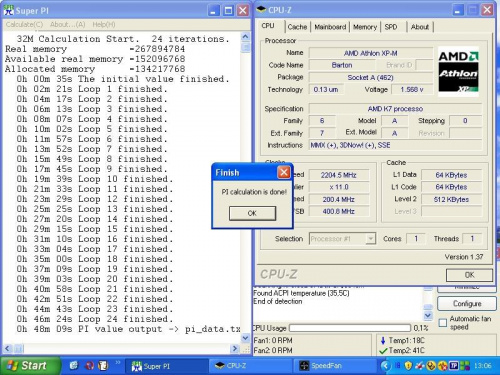Image resolution: width=500 pixels, height=375 pixels.
Task: Click the AMD Athlon XP logo
Action: pos(458,71)
